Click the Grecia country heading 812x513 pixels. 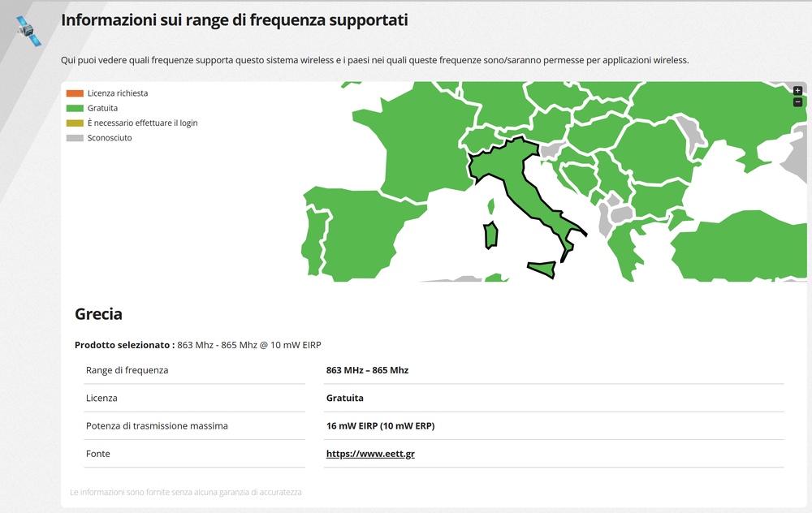(98, 314)
